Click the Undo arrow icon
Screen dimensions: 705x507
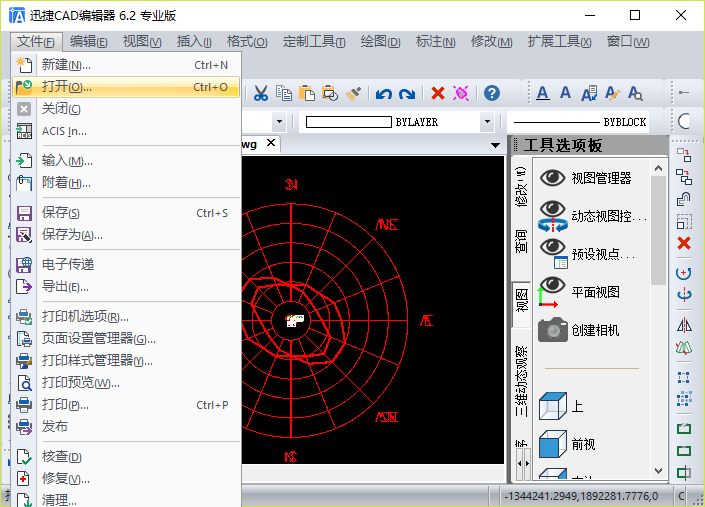coord(384,93)
